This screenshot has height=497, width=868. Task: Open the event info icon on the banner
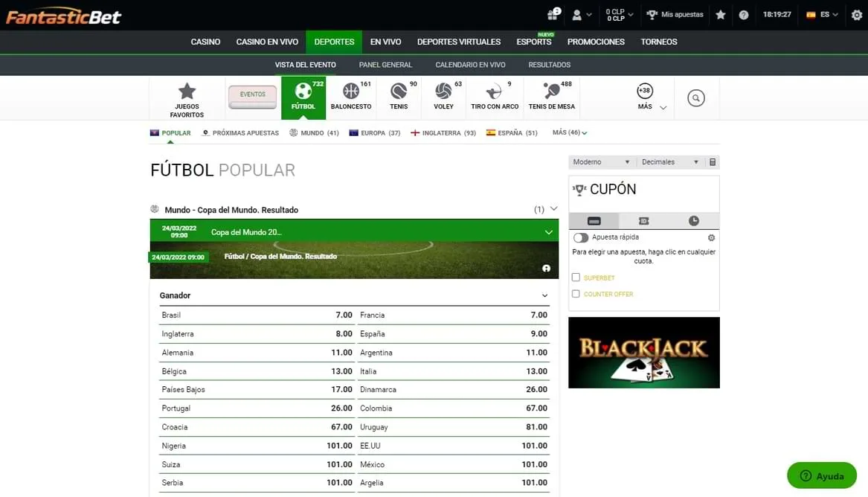[547, 269]
